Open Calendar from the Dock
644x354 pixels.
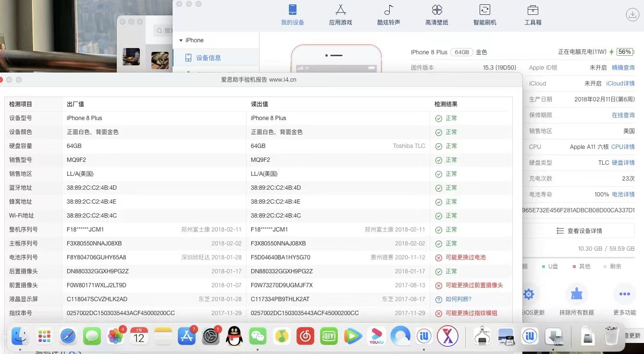click(x=139, y=336)
